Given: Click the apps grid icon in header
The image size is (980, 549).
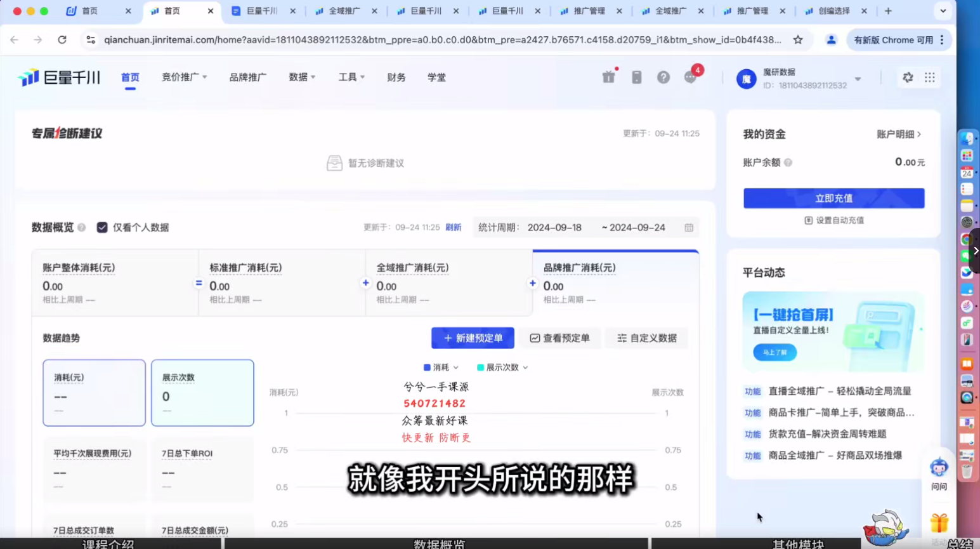Looking at the screenshot, I should click(929, 77).
